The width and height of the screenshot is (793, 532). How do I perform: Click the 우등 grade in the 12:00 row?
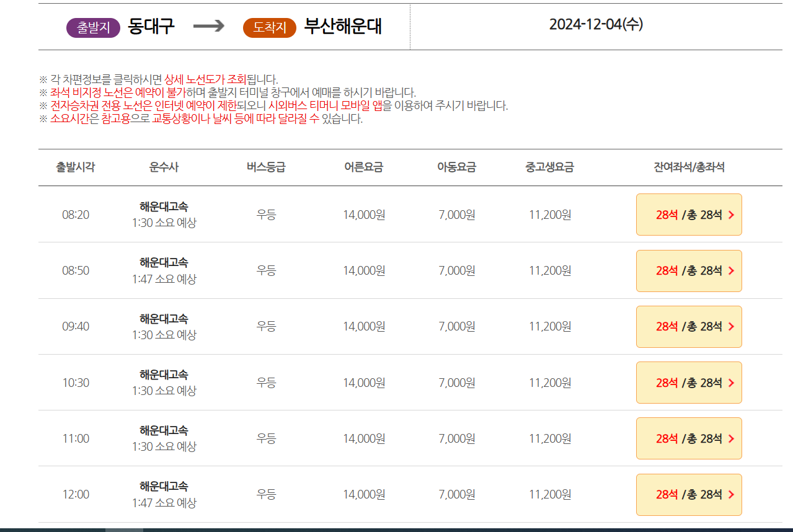[266, 494]
